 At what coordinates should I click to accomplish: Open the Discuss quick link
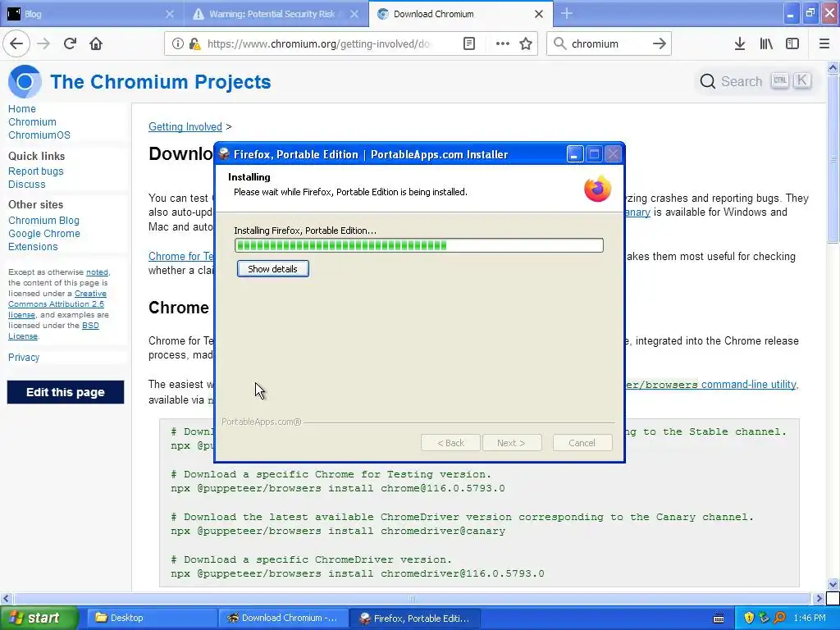click(27, 185)
